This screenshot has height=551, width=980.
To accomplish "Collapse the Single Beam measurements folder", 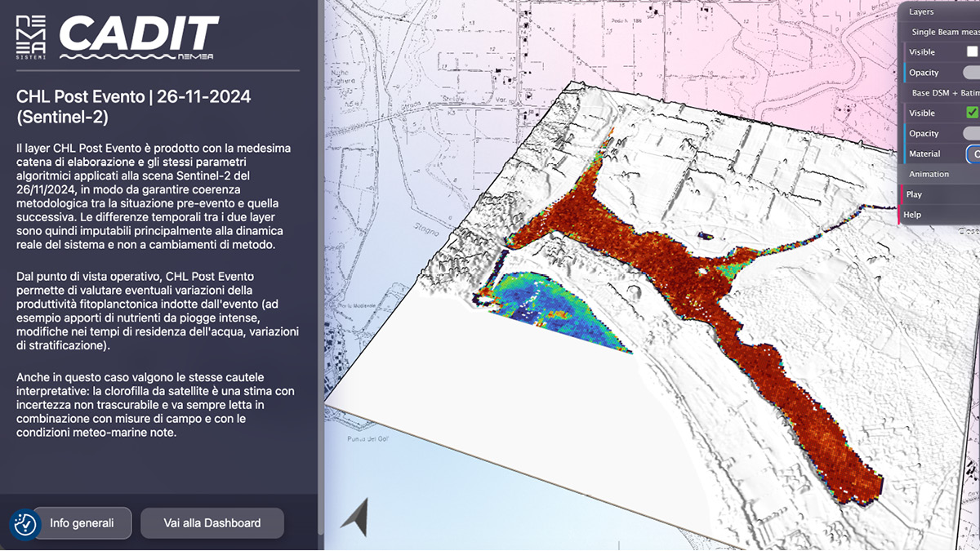I will (944, 32).
